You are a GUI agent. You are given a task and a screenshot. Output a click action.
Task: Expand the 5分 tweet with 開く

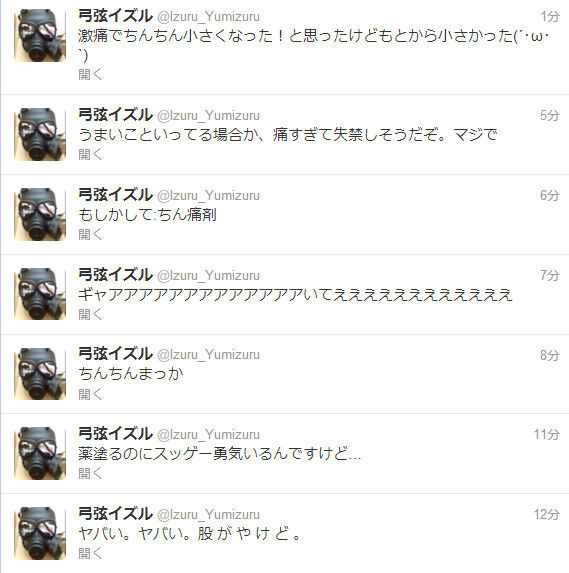[x=90, y=154]
